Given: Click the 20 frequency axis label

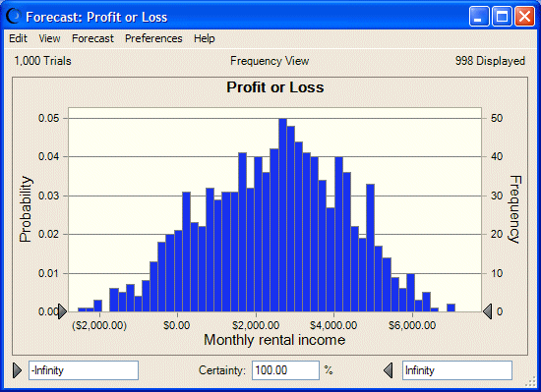Looking at the screenshot, I should [x=497, y=234].
